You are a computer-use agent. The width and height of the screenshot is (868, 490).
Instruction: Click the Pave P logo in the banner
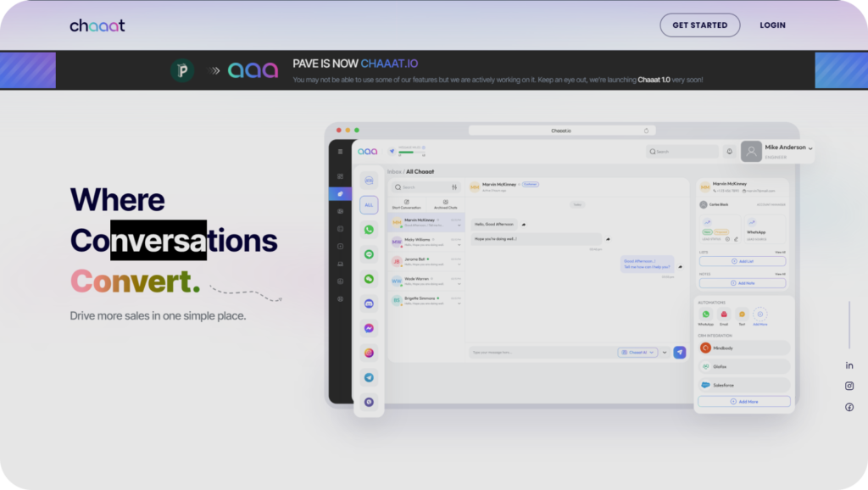182,70
